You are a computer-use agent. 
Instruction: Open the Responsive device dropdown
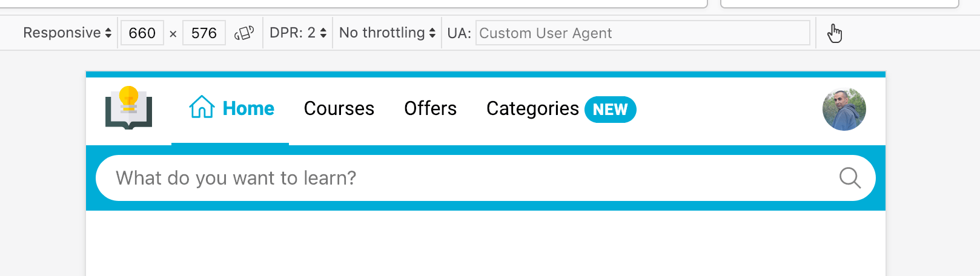67,33
